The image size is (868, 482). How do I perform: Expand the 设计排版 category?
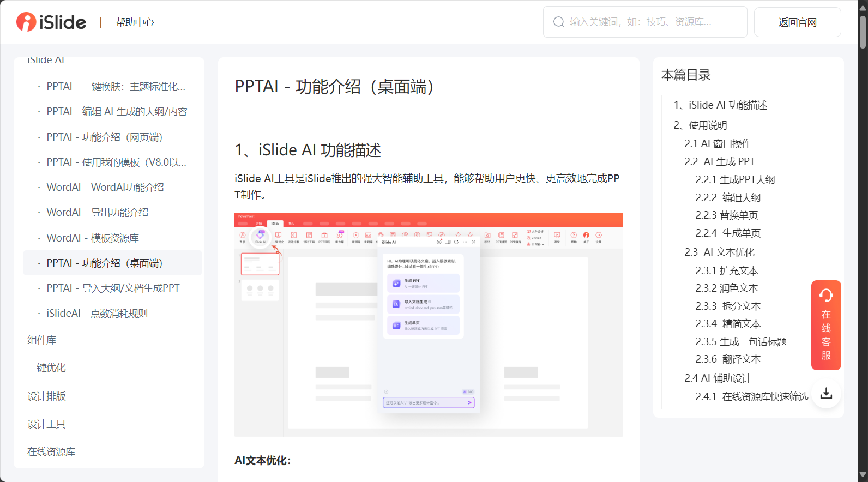(46, 396)
